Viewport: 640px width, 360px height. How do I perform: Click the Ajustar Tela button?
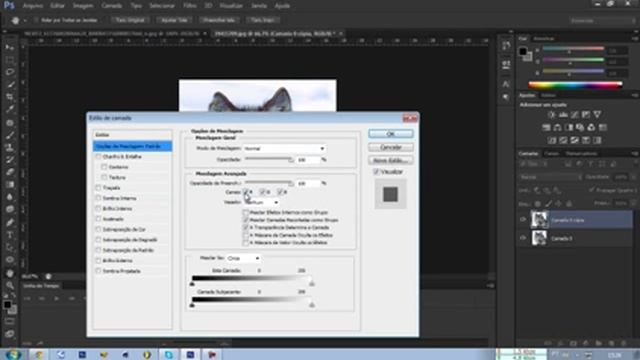[174, 20]
